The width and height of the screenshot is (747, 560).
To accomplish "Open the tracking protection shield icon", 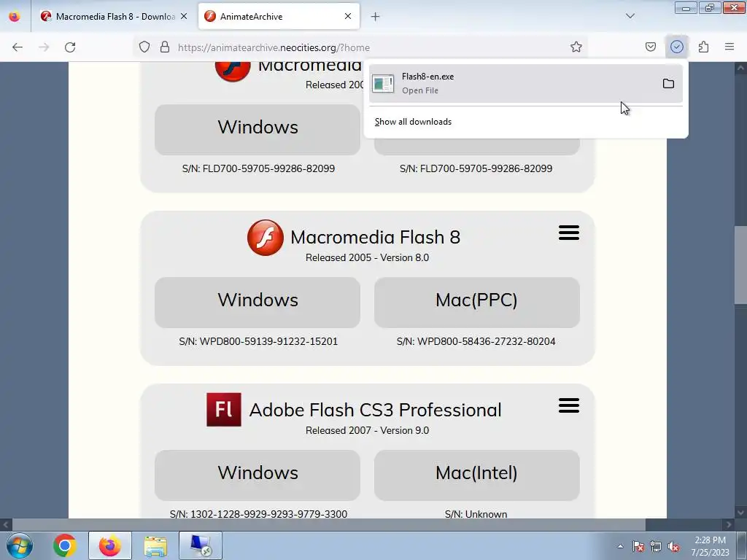I will 144,47.
